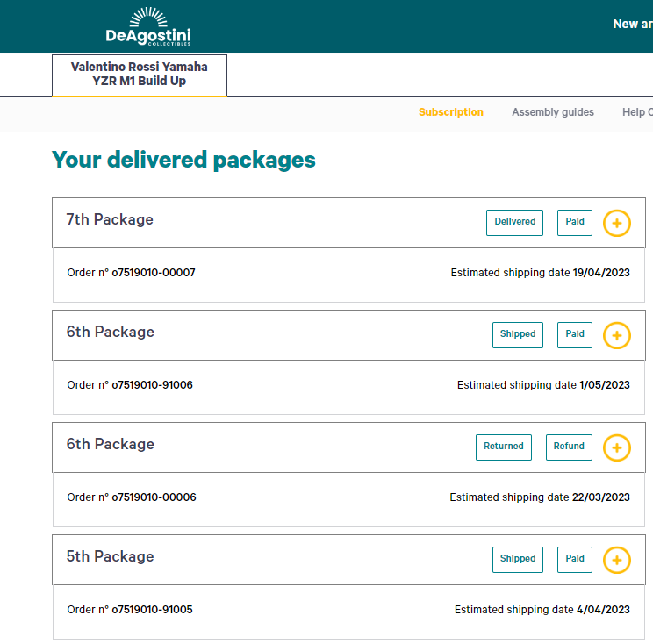Expand the 7th Package plus icon
The width and height of the screenshot is (653, 644).
tap(617, 223)
